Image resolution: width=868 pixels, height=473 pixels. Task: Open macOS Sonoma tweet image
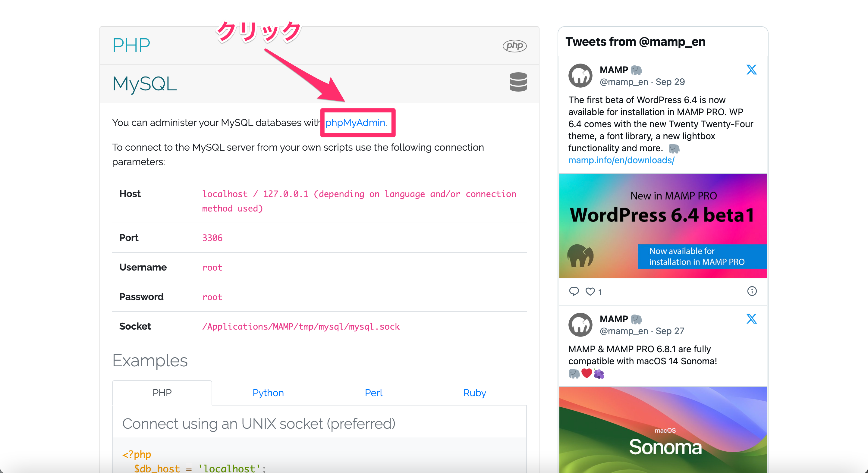[663, 430]
